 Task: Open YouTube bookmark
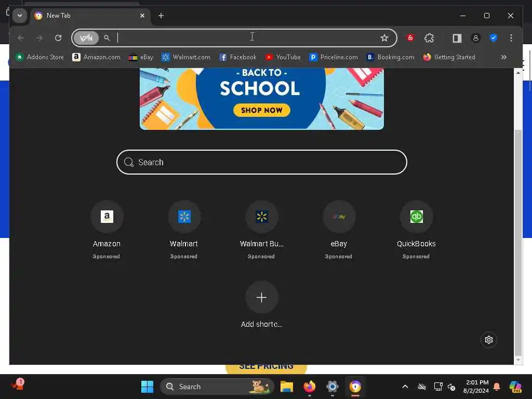(283, 57)
